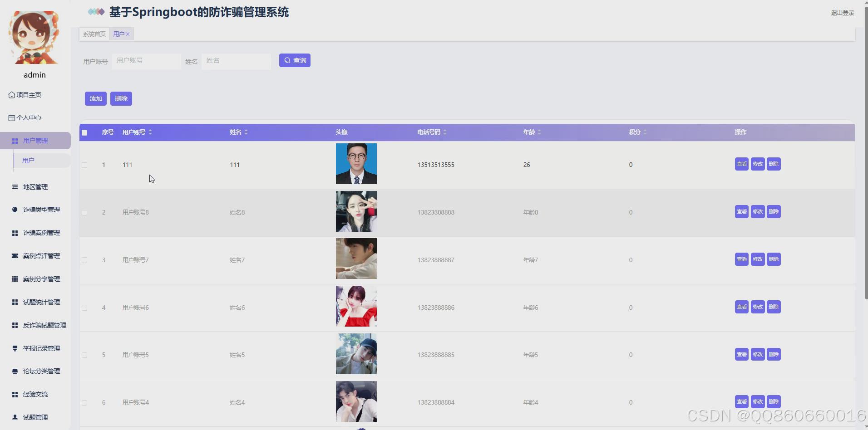Click the 举报记录管理 icon
The image size is (868, 430).
(x=15, y=348)
